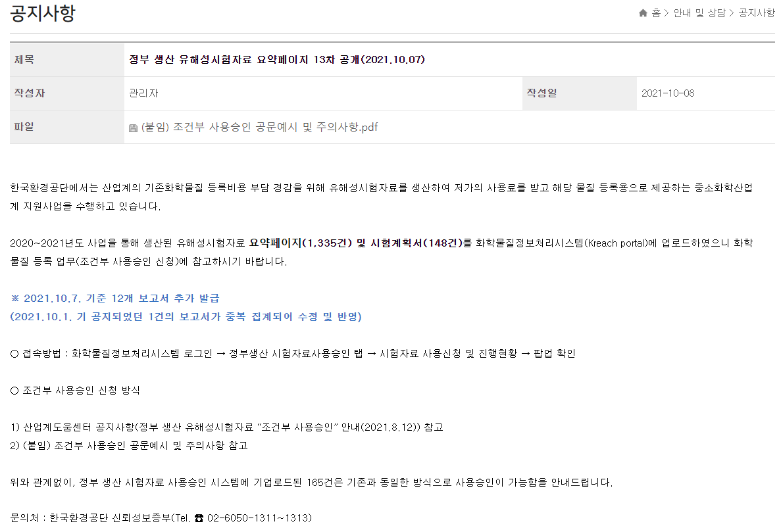The height and width of the screenshot is (532, 781).
Task: Click first paragraph about 한국환경공단 지원사업
Action: pyautogui.click(x=381, y=197)
